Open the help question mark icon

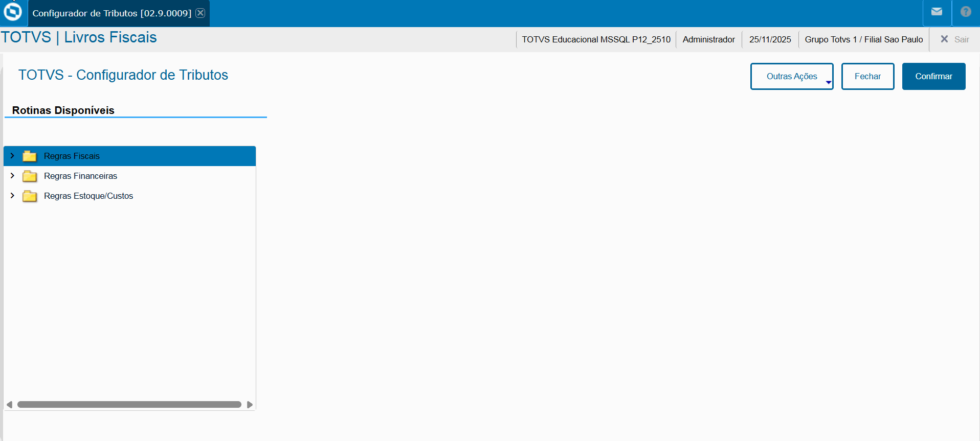pyautogui.click(x=966, y=12)
